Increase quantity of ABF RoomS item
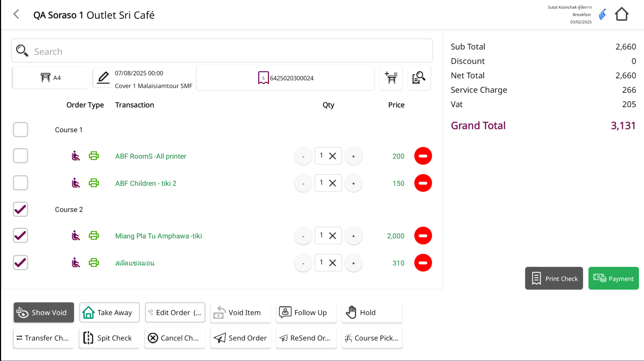 (x=353, y=156)
